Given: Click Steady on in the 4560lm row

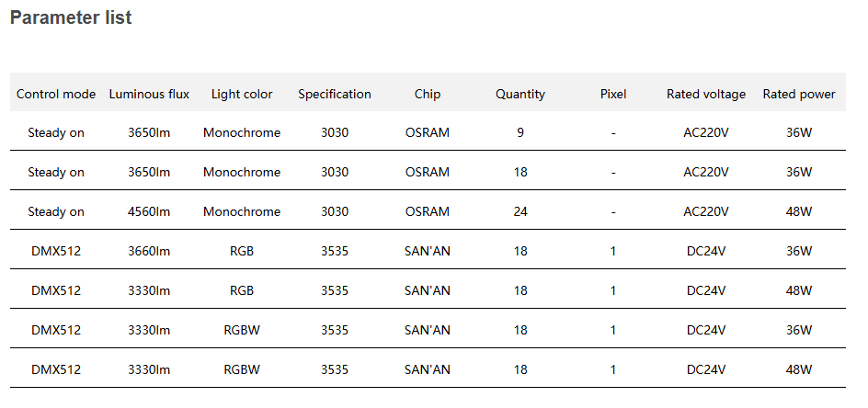Looking at the screenshot, I should point(56,211).
